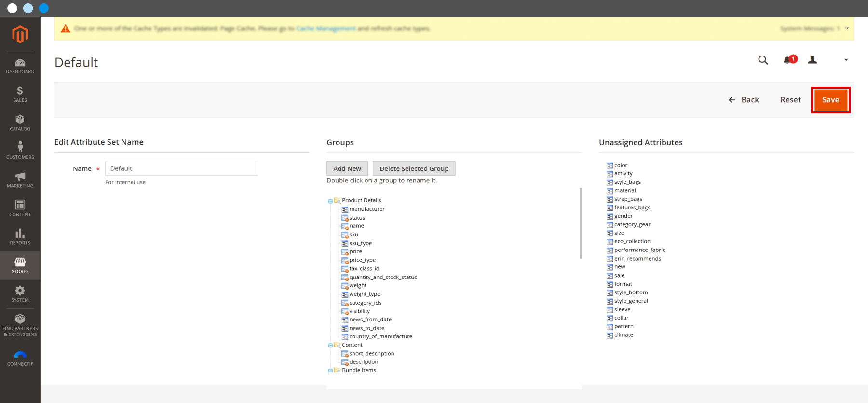
Task: Select the sku_type attribute
Action: pyautogui.click(x=361, y=243)
